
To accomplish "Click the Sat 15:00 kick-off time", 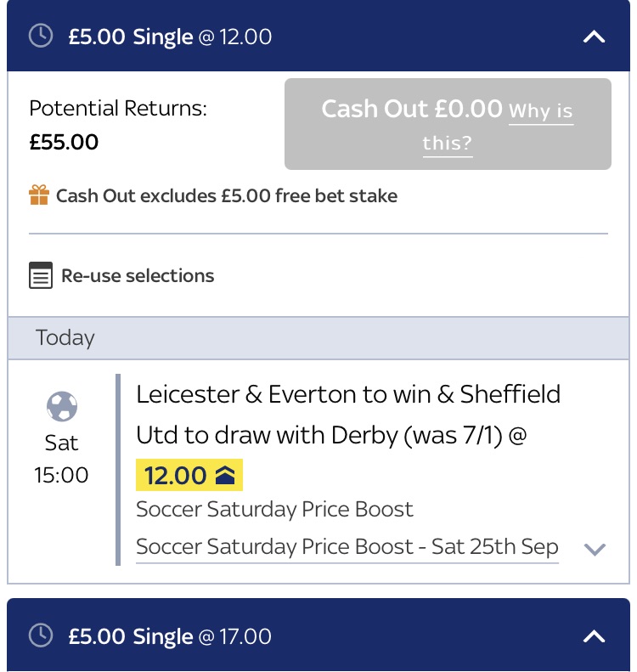I will pyautogui.click(x=61, y=459).
